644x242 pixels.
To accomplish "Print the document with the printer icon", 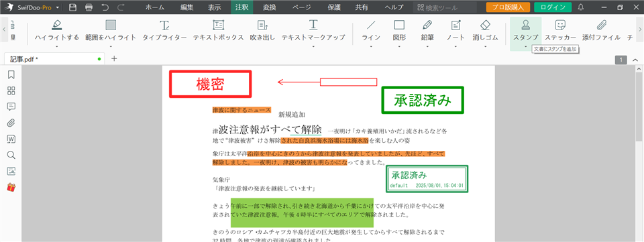I will [x=89, y=7].
